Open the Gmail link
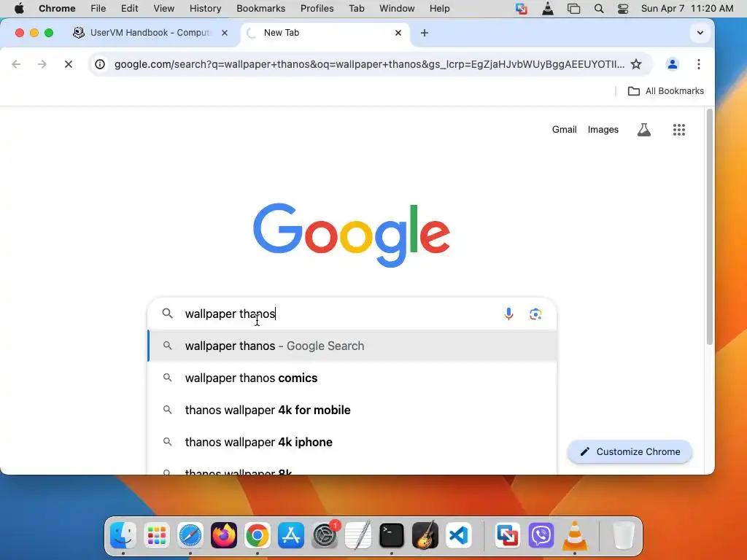Image resolution: width=747 pixels, height=560 pixels. point(564,130)
